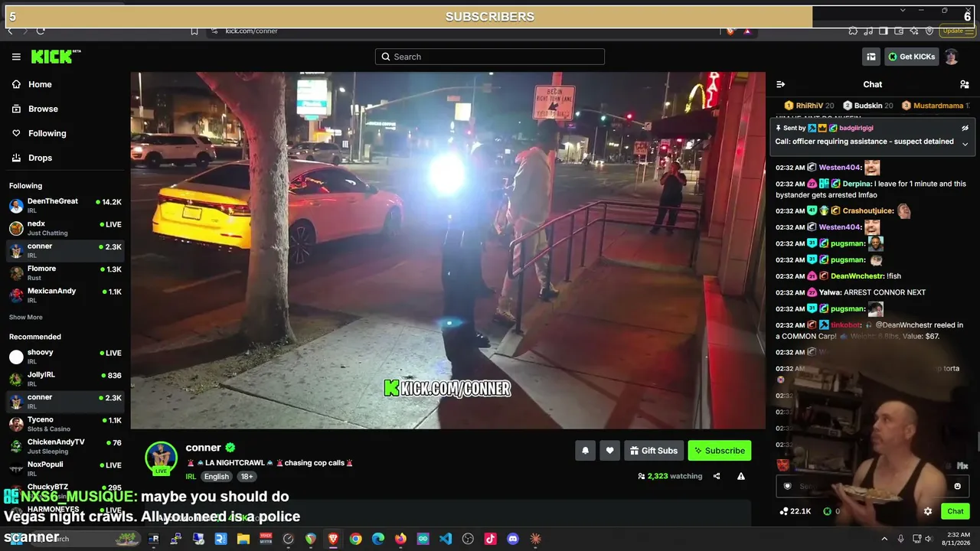The height and width of the screenshot is (551, 980).
Task: Click the IRL category link
Action: click(191, 476)
